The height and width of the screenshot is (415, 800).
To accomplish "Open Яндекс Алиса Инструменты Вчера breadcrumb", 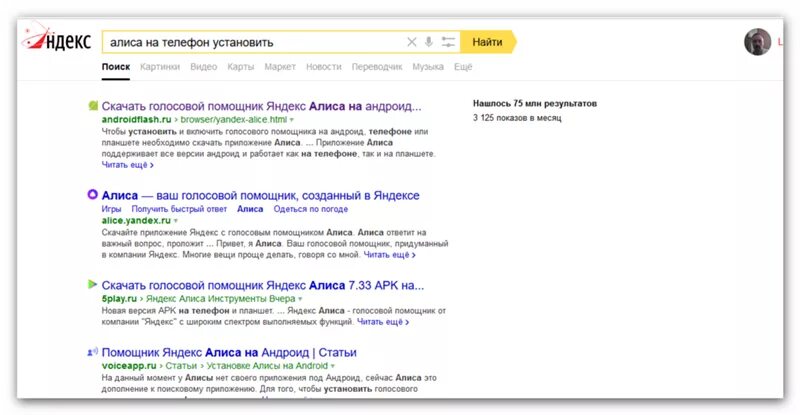I will [220, 299].
